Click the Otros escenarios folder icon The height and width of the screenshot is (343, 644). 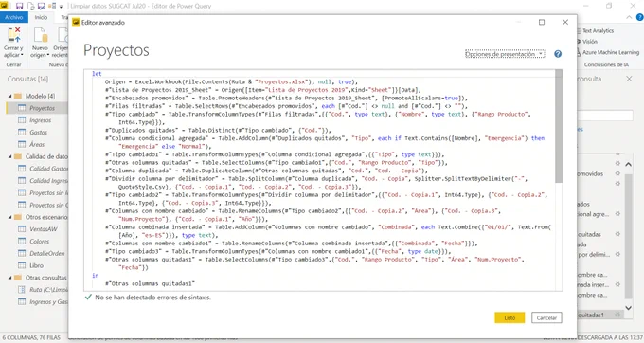(x=18, y=217)
